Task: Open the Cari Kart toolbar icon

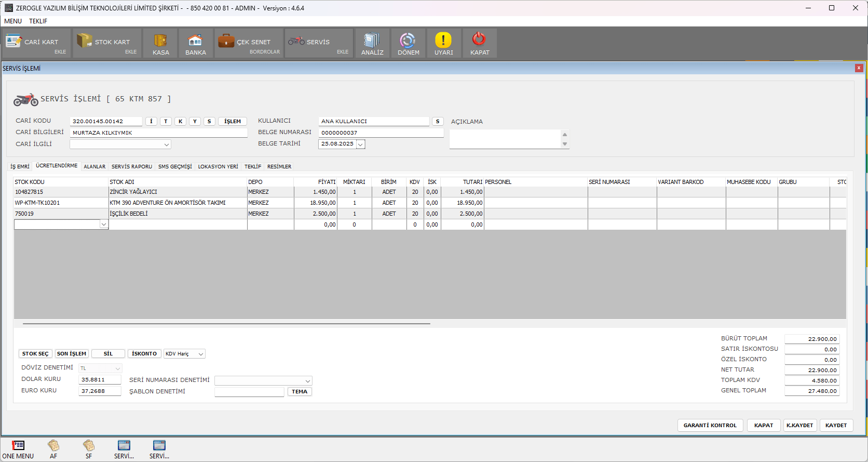Action: click(13, 41)
